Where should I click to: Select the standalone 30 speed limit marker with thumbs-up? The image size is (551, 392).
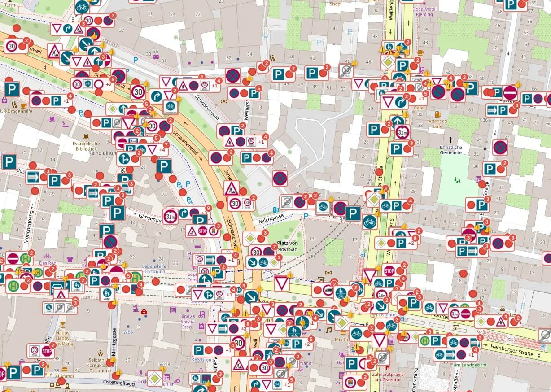(138, 92)
